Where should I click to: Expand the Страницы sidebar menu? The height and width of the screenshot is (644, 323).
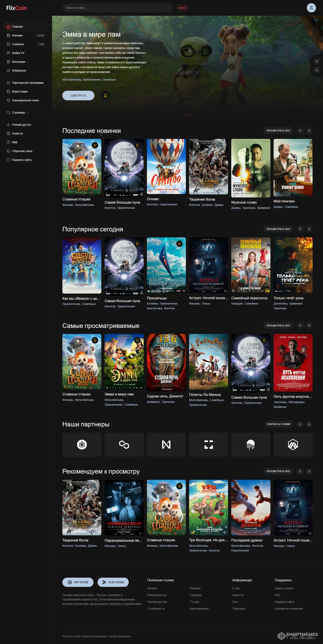click(x=19, y=112)
